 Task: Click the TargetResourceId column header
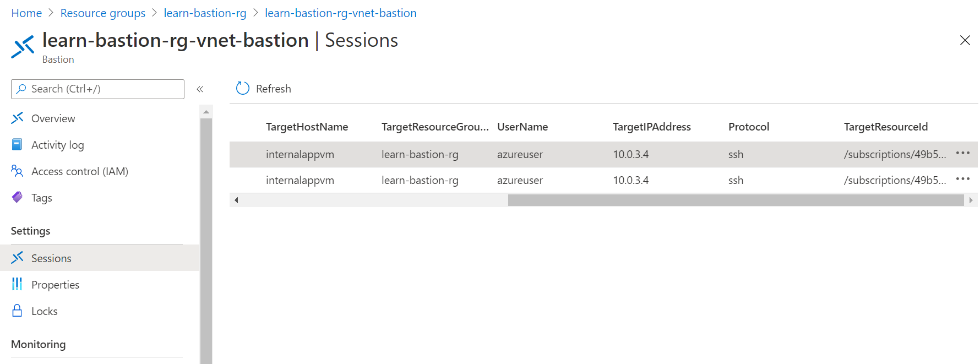[x=886, y=127]
